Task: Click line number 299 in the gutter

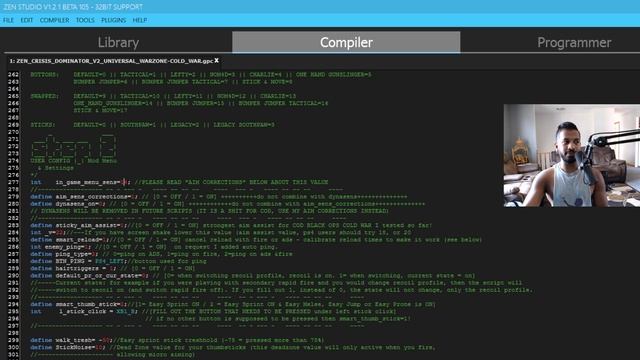Action: tap(13, 340)
